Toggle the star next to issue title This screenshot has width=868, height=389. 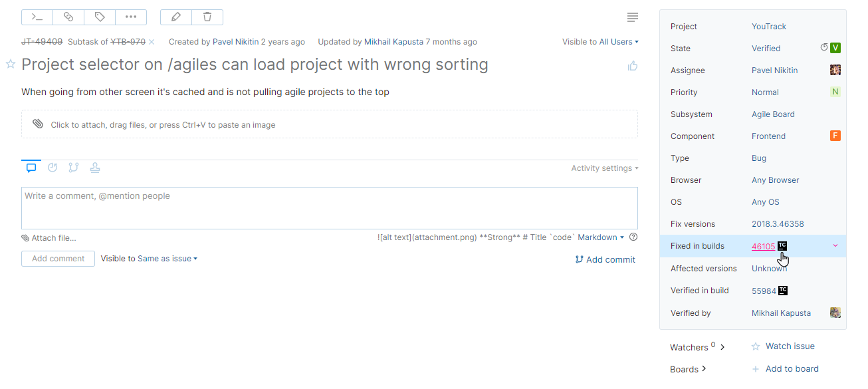11,65
